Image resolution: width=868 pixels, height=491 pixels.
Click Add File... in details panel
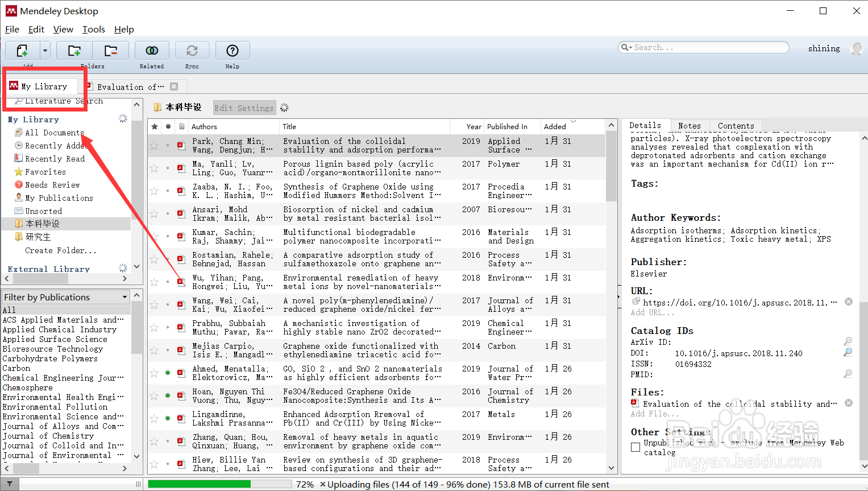(x=654, y=414)
